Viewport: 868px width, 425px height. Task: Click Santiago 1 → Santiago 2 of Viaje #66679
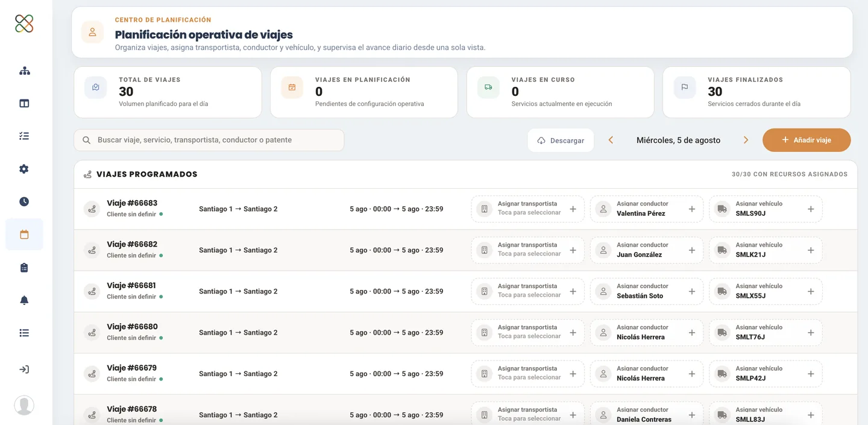tap(238, 374)
